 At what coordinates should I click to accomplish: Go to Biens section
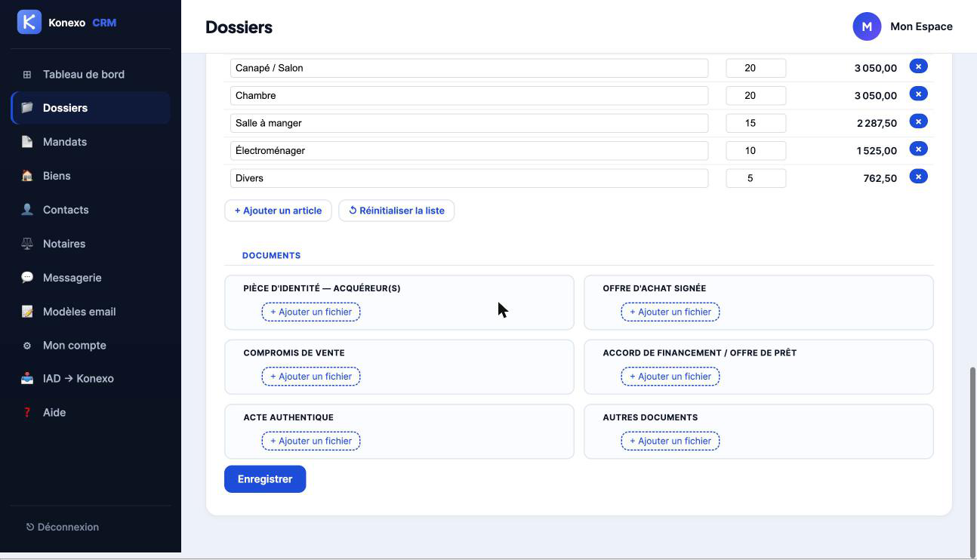click(91, 176)
